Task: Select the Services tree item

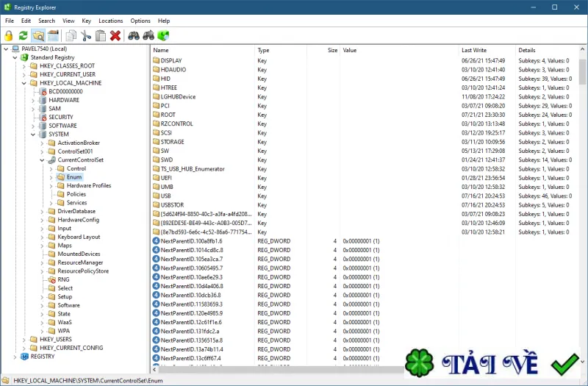Action: pyautogui.click(x=76, y=203)
